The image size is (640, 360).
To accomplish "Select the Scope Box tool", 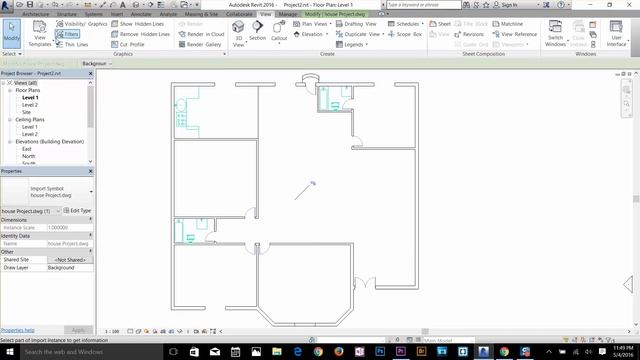I will pos(405,34).
